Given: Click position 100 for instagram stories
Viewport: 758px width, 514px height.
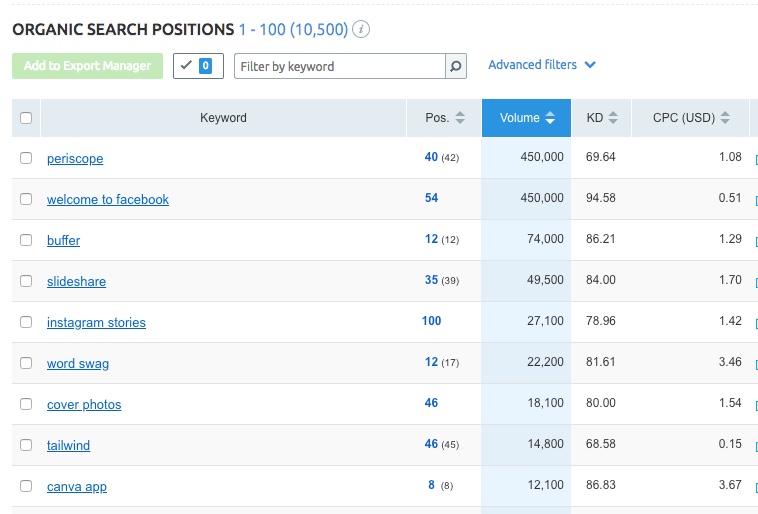Looking at the screenshot, I should pyautogui.click(x=431, y=321).
